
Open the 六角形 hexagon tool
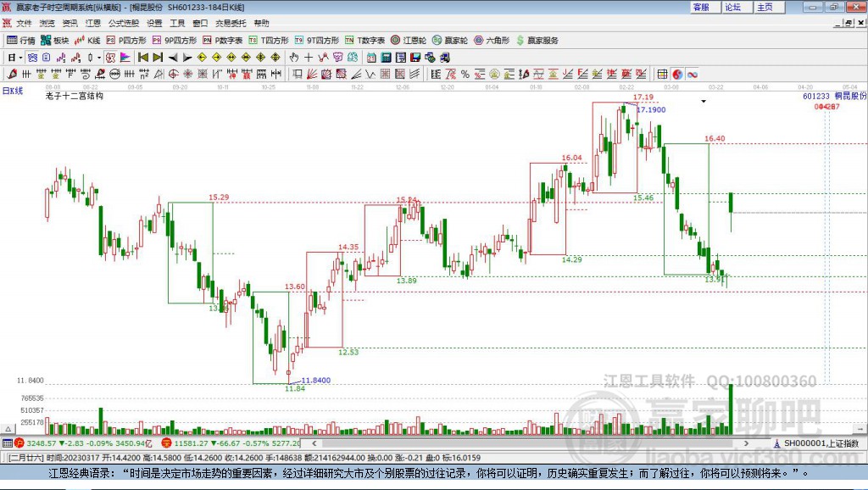coord(492,41)
